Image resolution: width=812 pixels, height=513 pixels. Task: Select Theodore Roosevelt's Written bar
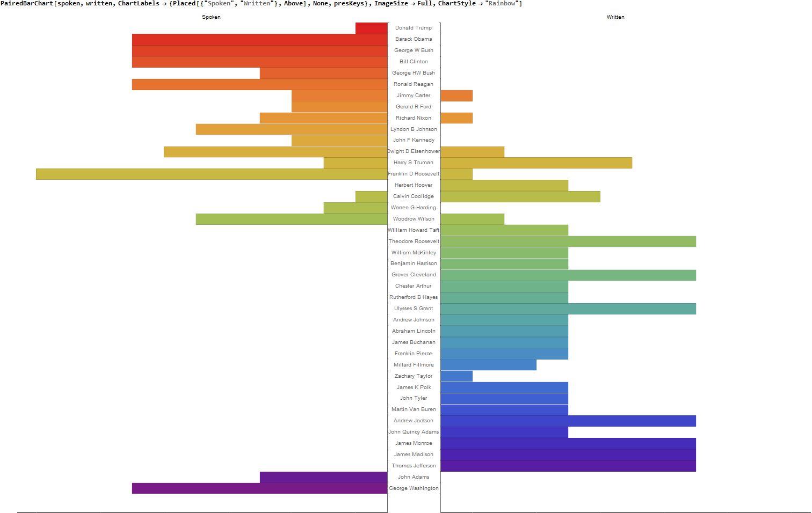[568, 241]
